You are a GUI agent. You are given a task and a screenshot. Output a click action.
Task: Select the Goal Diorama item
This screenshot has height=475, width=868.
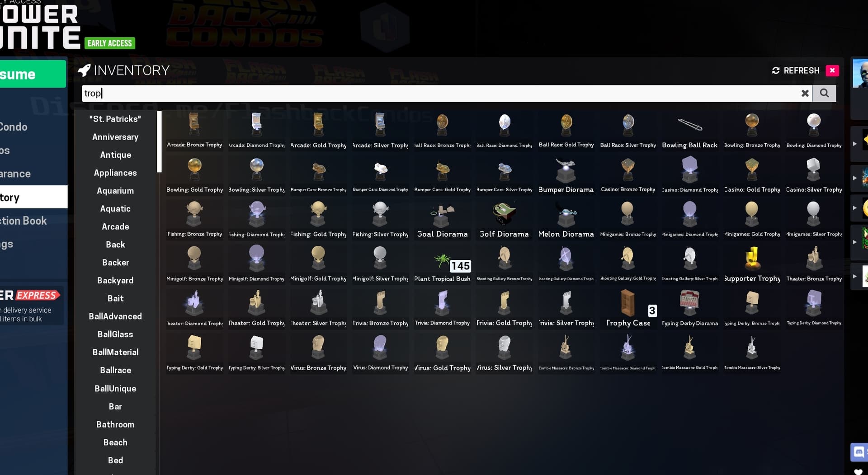(442, 220)
